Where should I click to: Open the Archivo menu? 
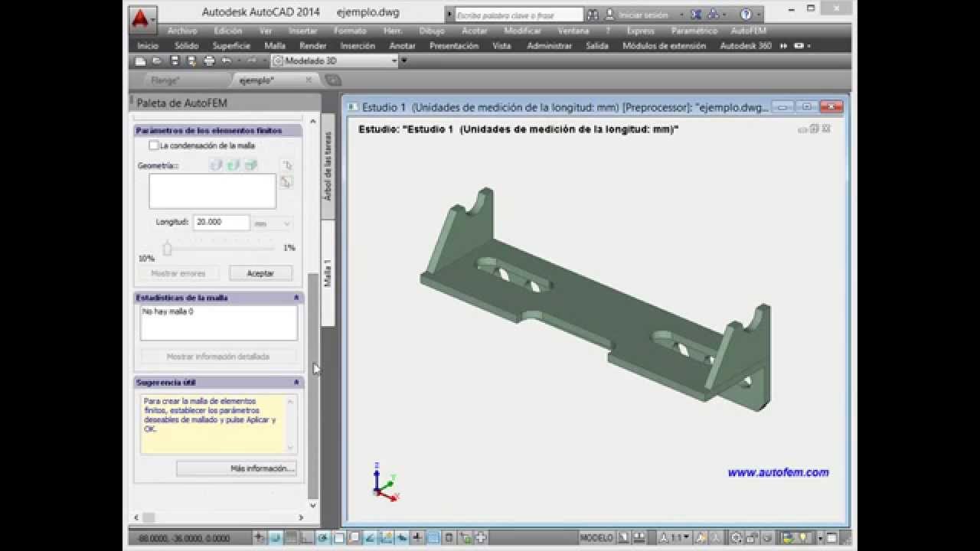(x=182, y=31)
